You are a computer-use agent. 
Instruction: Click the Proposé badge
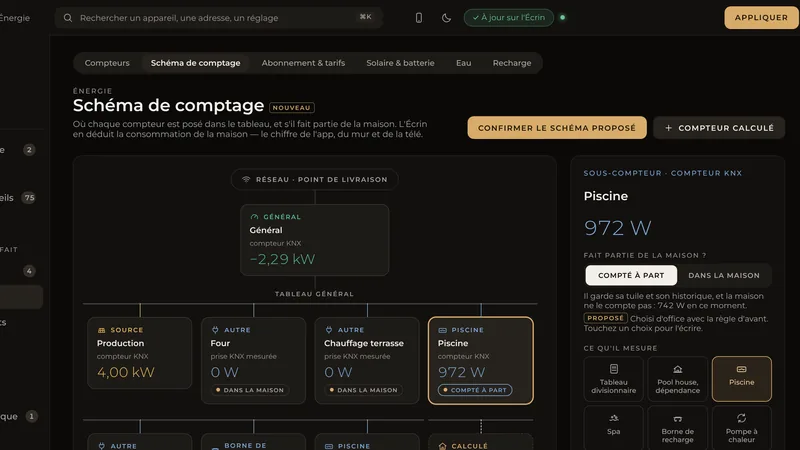(606, 318)
